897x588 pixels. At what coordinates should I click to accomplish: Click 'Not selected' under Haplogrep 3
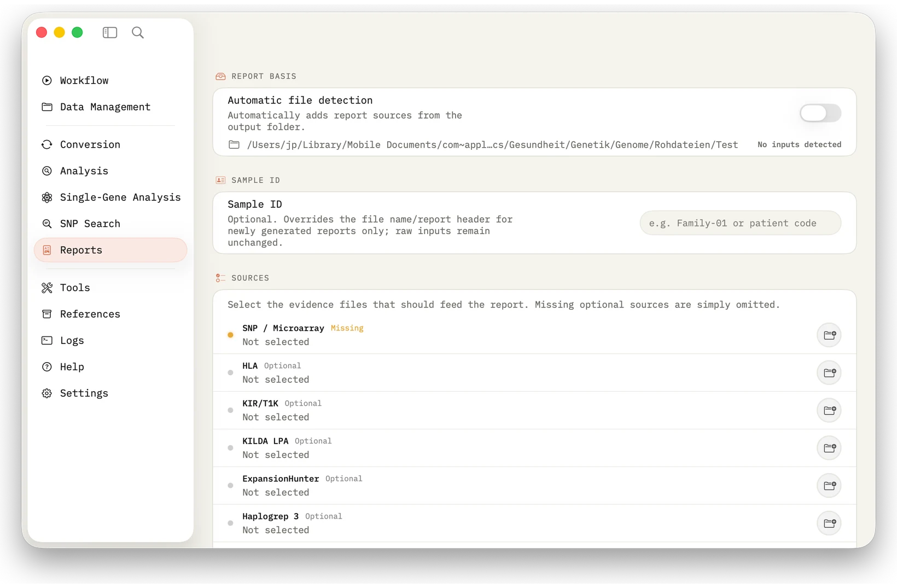(276, 530)
